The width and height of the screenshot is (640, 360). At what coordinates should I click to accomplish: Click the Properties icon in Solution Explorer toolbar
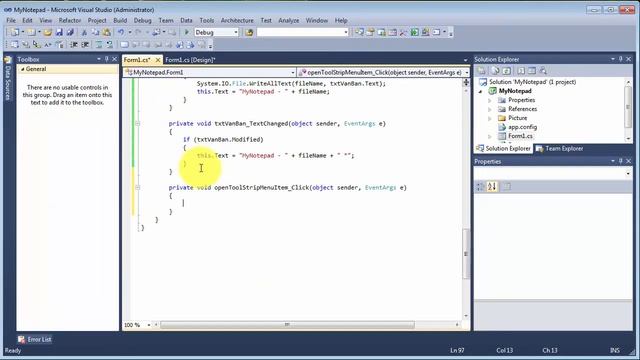(482, 71)
